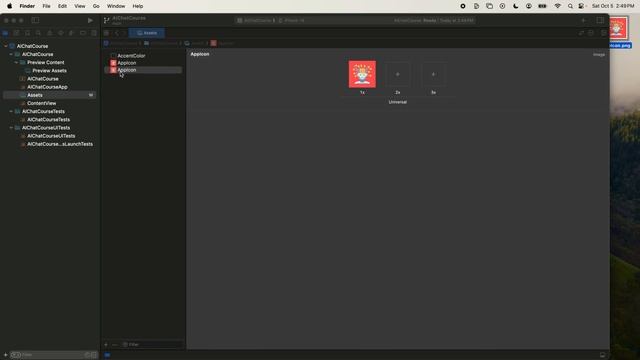
Task: Open the Xcode library with the plus button
Action: (x=583, y=20)
